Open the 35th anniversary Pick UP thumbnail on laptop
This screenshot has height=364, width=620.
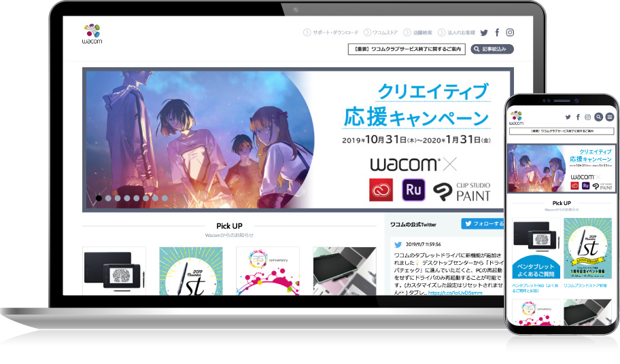coord(268,271)
